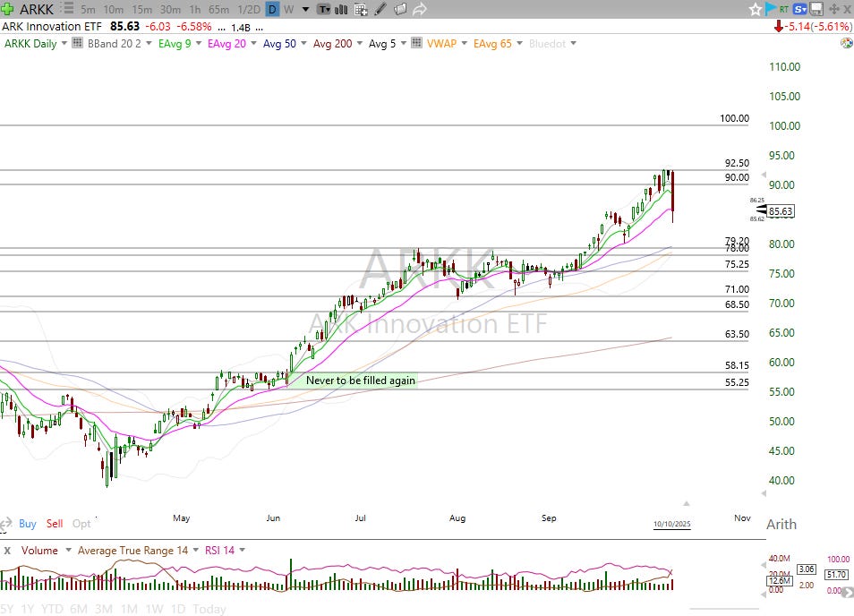Select the 65m timeframe
Viewport: 854px width, 616px height.
tap(219, 9)
